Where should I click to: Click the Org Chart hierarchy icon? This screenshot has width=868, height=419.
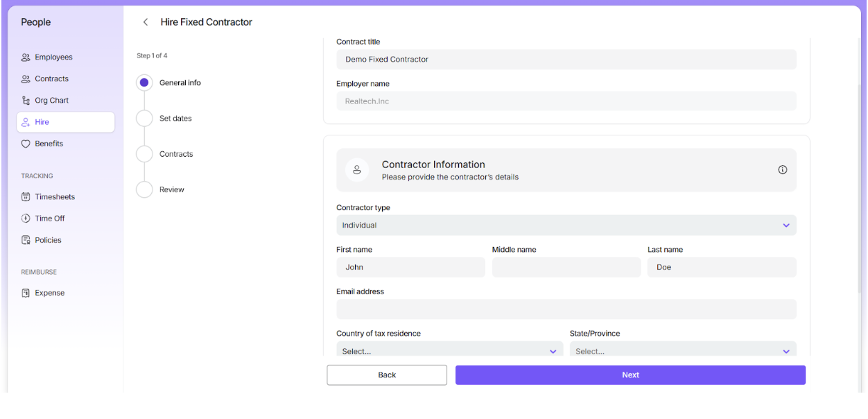pos(26,101)
